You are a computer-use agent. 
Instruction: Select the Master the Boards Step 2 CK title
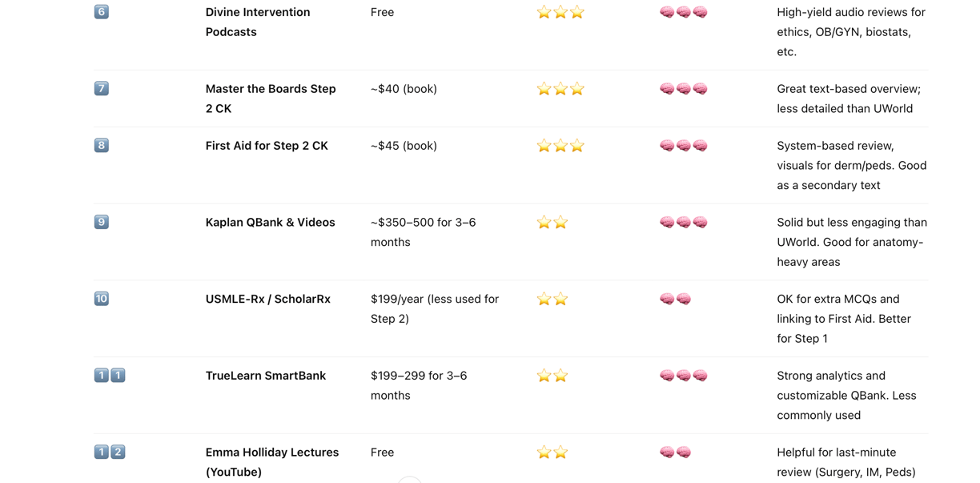[x=271, y=99]
